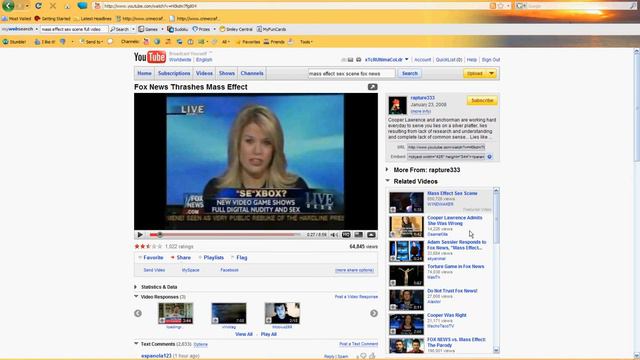Click the Upload button
This screenshot has height=360, width=640.
(475, 73)
